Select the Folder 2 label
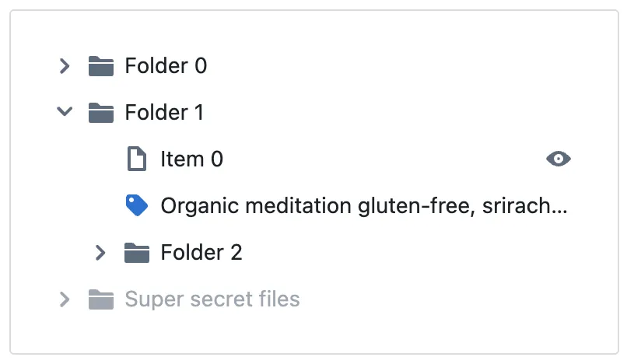Screen dimensions: 627x364 pyautogui.click(x=201, y=252)
